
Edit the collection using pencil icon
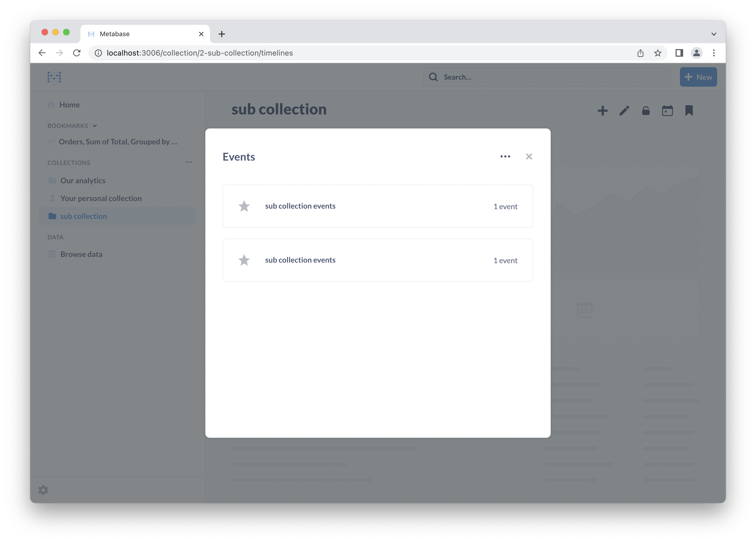[x=624, y=111]
